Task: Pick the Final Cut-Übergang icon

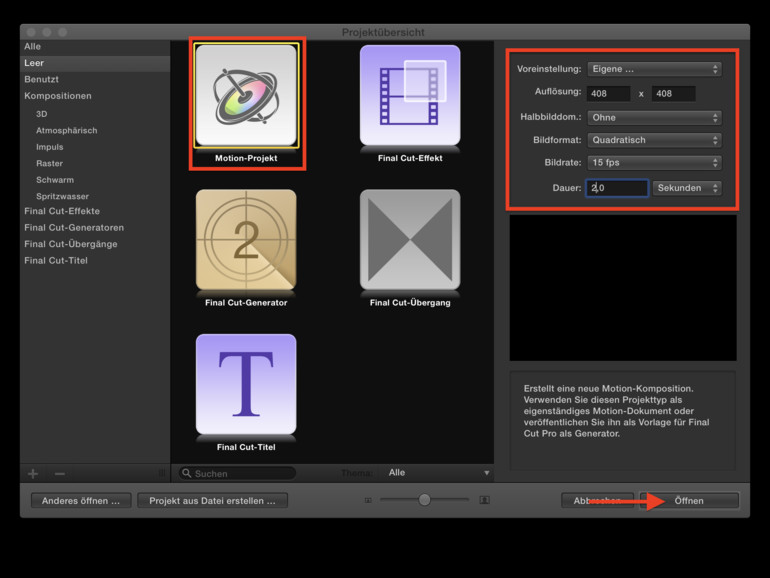Action: [410, 240]
